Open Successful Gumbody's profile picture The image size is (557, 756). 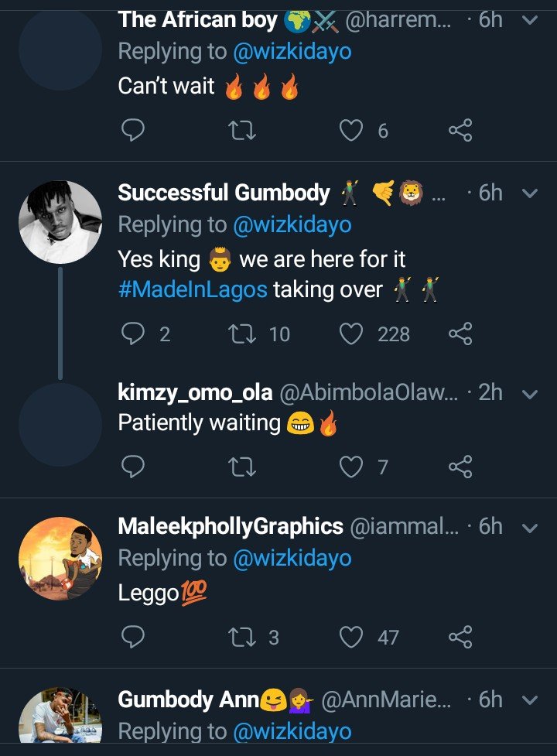point(60,222)
